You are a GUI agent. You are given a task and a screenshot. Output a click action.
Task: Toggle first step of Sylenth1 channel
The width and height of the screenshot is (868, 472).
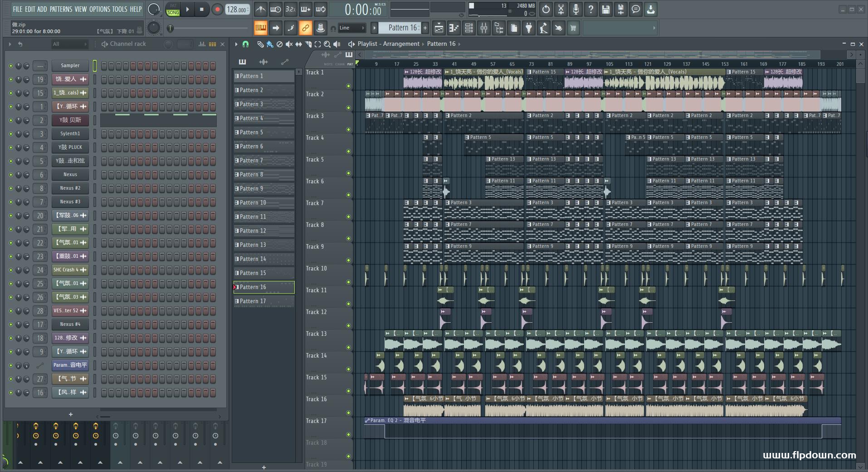coord(104,134)
